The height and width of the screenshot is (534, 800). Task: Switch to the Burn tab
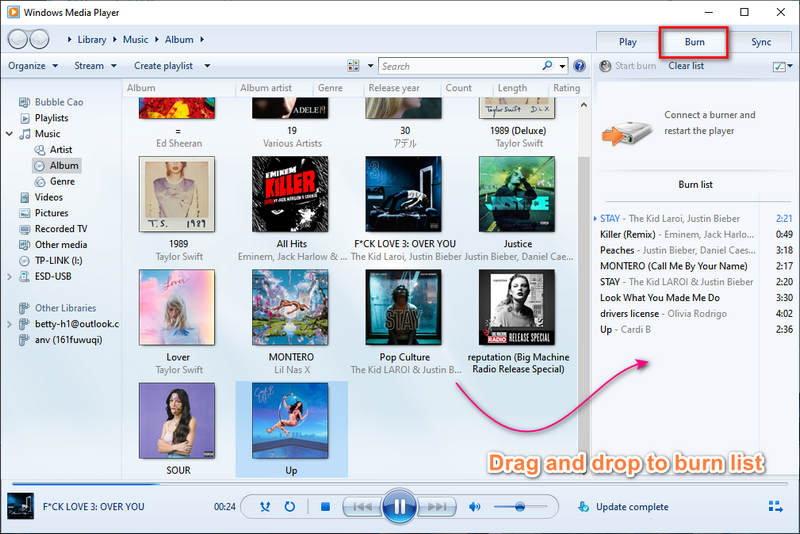coord(694,42)
